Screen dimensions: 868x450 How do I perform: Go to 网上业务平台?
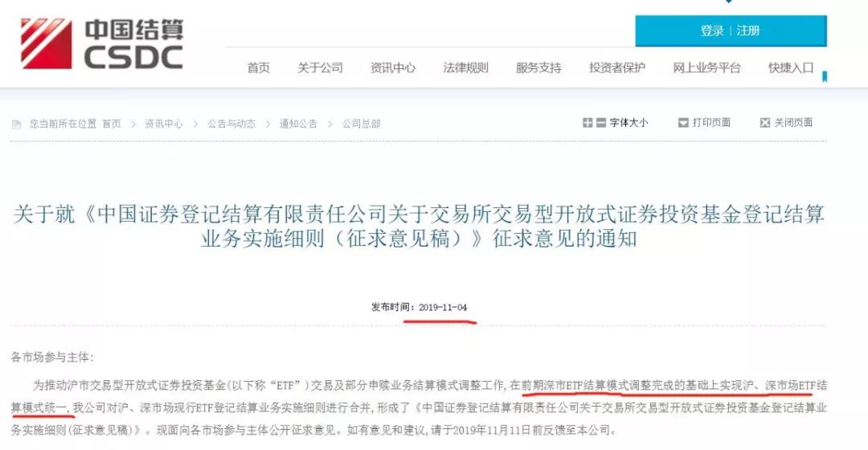(706, 67)
